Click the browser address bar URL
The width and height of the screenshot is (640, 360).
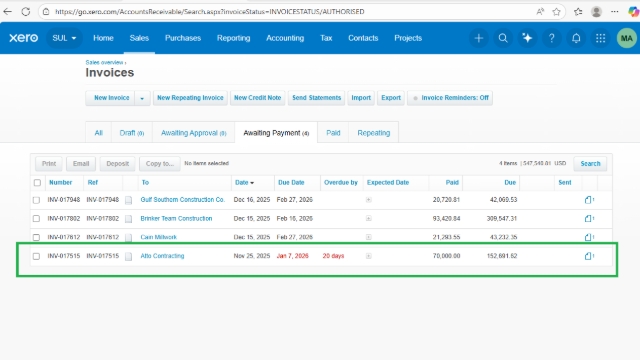pyautogui.click(x=210, y=11)
